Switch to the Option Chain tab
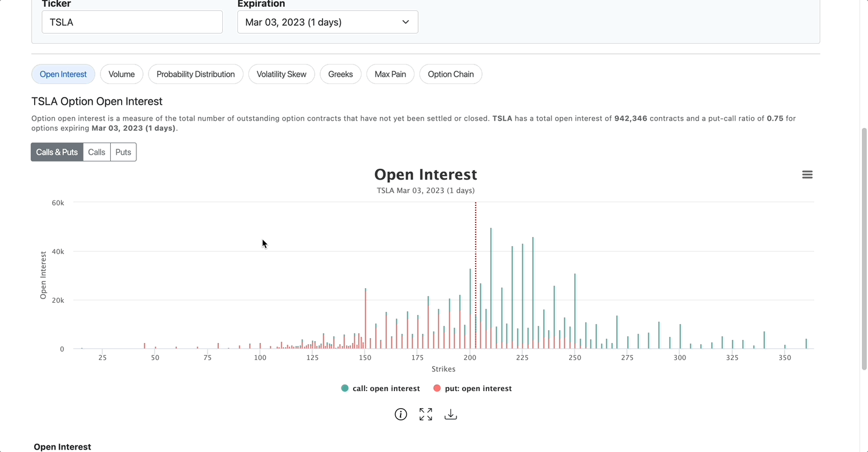Viewport: 868px width, 452px height. click(x=450, y=74)
